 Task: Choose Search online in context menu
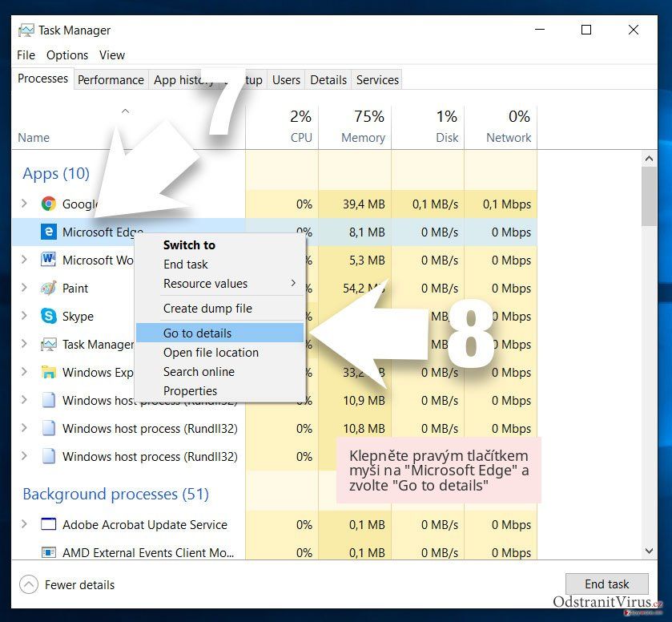coord(219,371)
